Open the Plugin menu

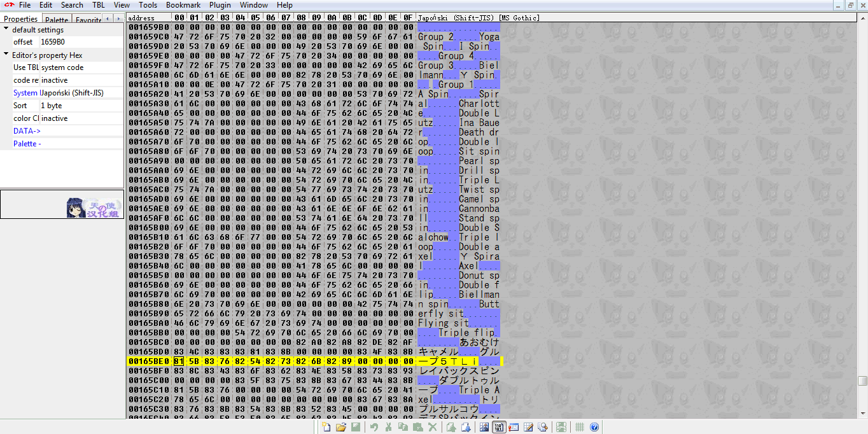(x=220, y=4)
